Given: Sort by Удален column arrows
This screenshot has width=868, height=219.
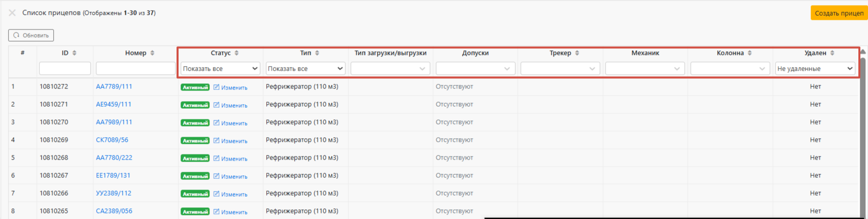Looking at the screenshot, I should (832, 53).
